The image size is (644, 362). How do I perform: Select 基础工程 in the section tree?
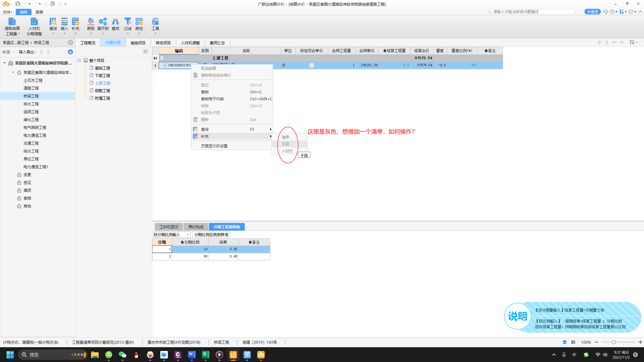click(102, 68)
